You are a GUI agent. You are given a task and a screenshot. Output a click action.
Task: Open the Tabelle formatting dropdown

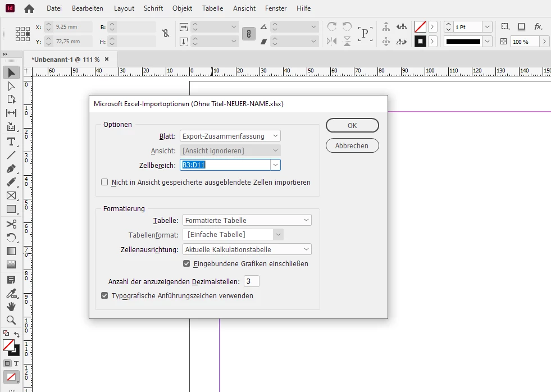click(x=247, y=220)
